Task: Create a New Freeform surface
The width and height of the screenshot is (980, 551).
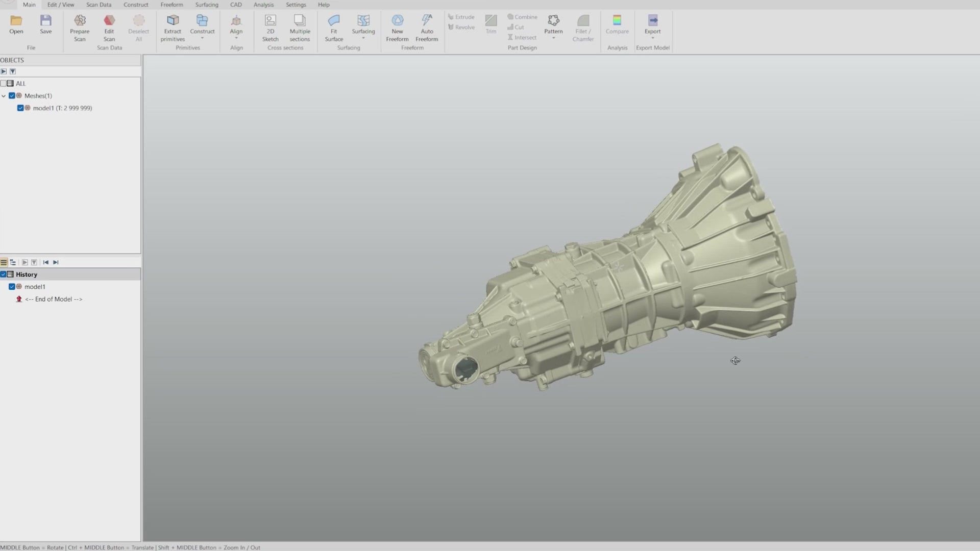Action: tap(397, 21)
